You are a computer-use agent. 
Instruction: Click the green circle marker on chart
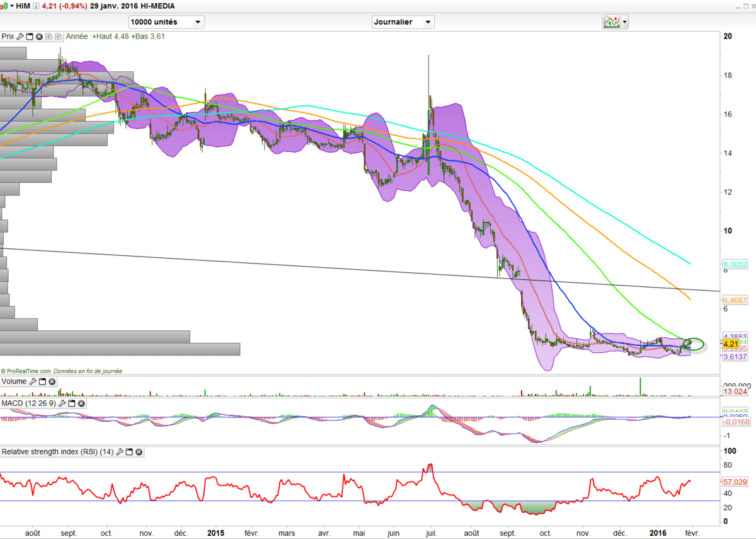coord(693,344)
